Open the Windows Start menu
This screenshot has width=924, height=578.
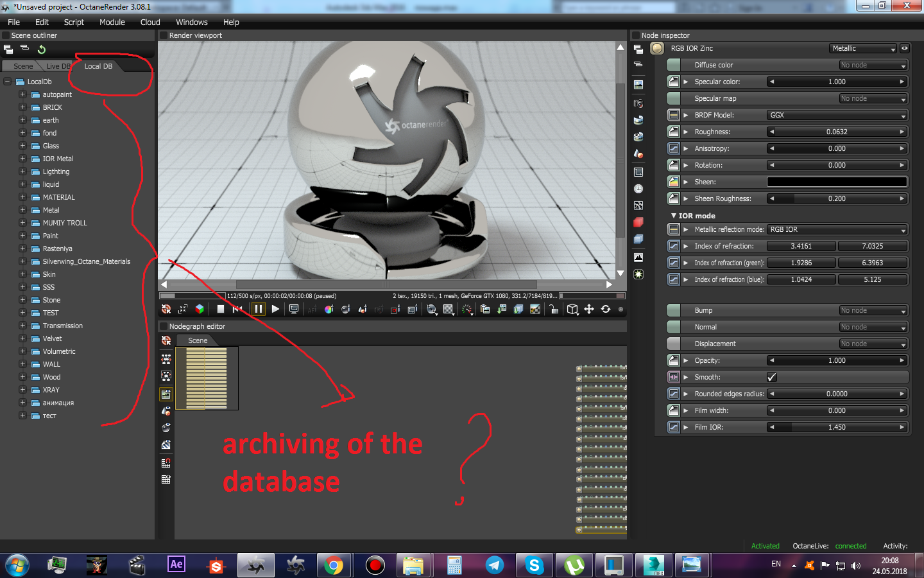click(x=17, y=565)
